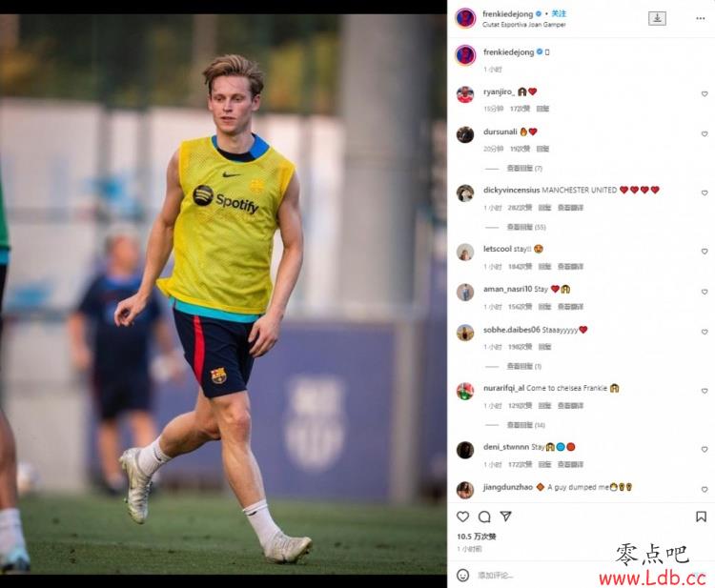Expand 55 replies under MANCHESTER UNITED comment

(x=526, y=227)
